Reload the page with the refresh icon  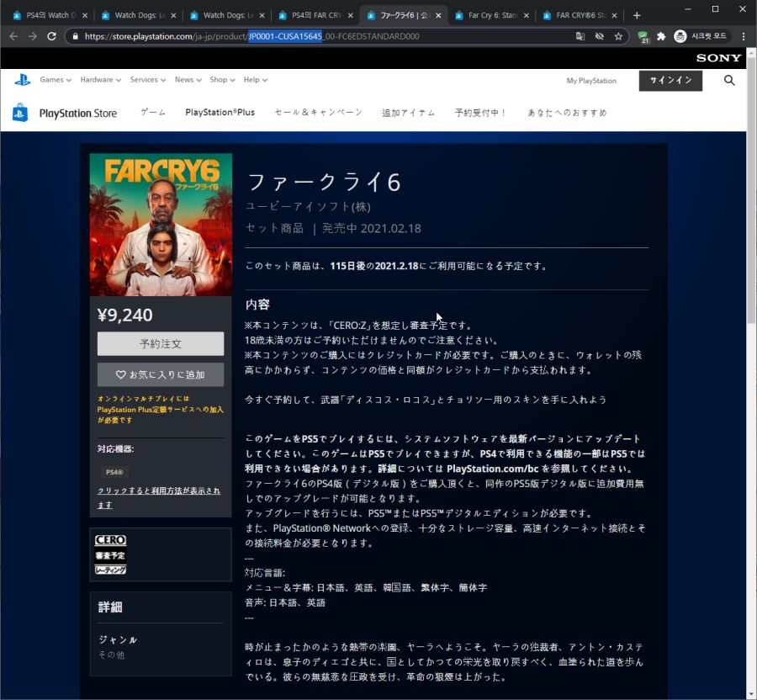pos(51,36)
